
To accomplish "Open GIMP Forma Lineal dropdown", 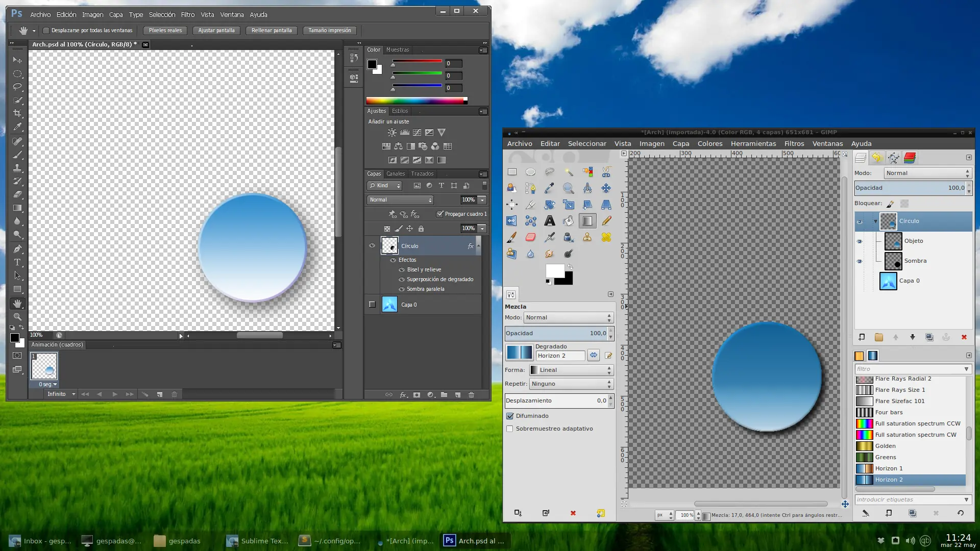I will tap(571, 370).
